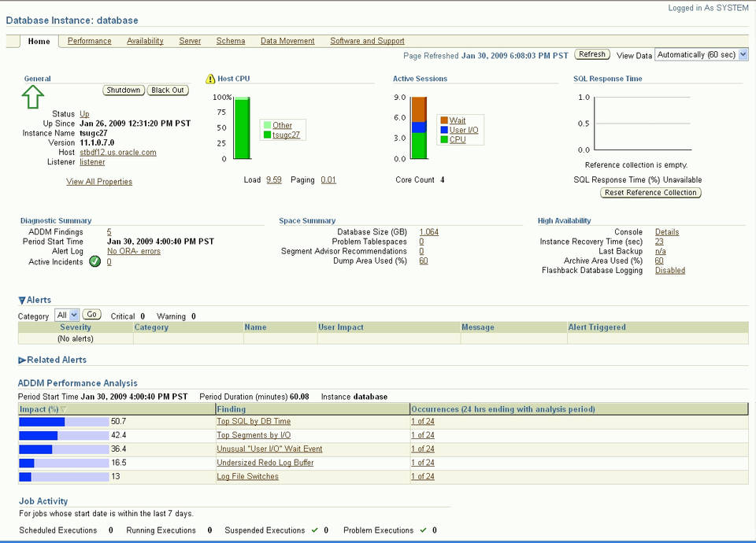Click the green checkmark beside Active Incidents
Viewport: 756px width, 543px height.
pyautogui.click(x=94, y=261)
